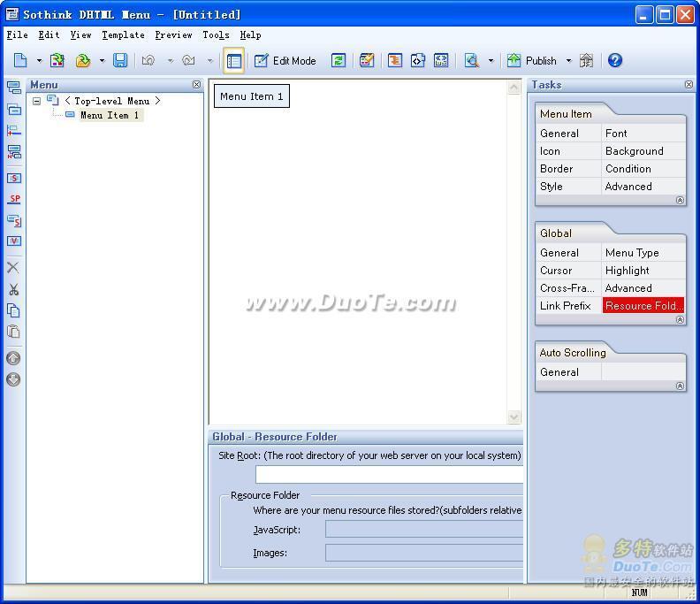The width and height of the screenshot is (700, 604).
Task: Click the JavaScript folder input field
Action: pyautogui.click(x=424, y=530)
